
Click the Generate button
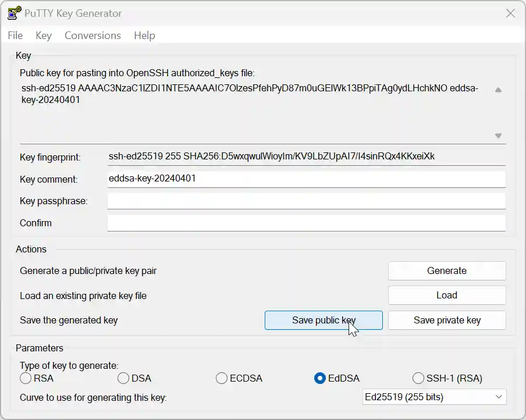pos(447,270)
